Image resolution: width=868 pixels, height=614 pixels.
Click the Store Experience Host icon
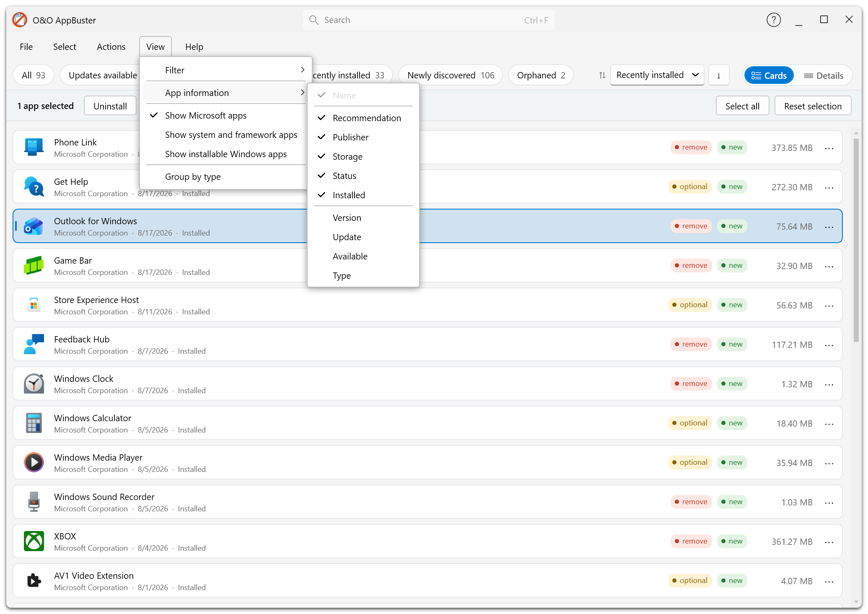(x=34, y=305)
